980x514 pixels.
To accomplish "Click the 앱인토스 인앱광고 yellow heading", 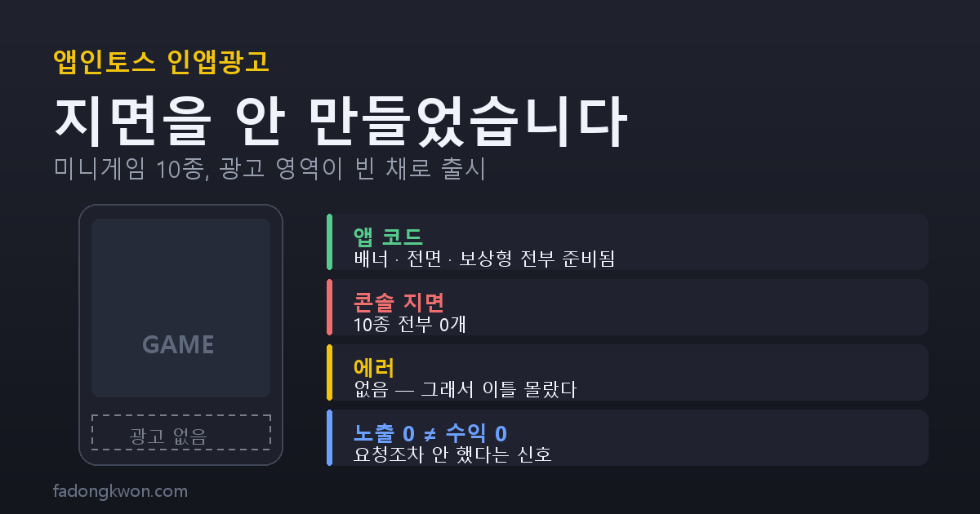I will [161, 62].
